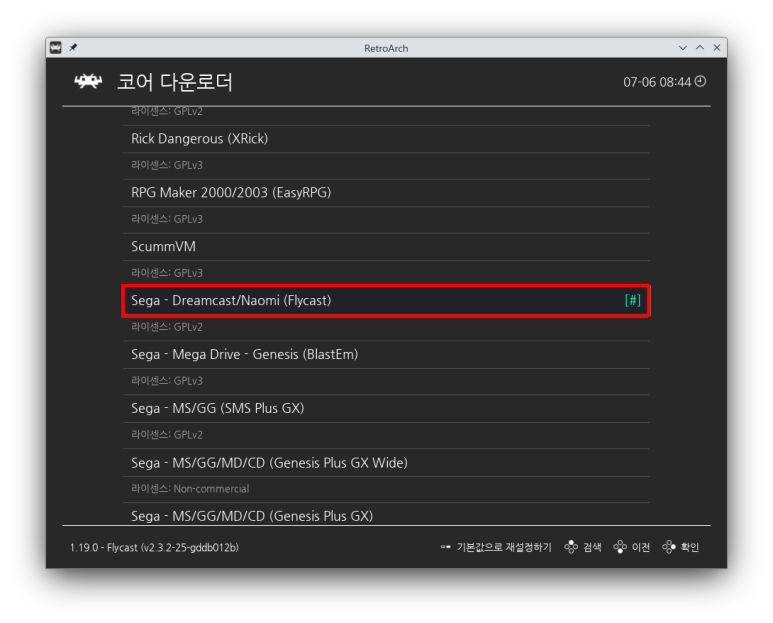This screenshot has height=623, width=773.
Task: Click version text 1.19.0 - Flycast
Action: click(x=154, y=548)
